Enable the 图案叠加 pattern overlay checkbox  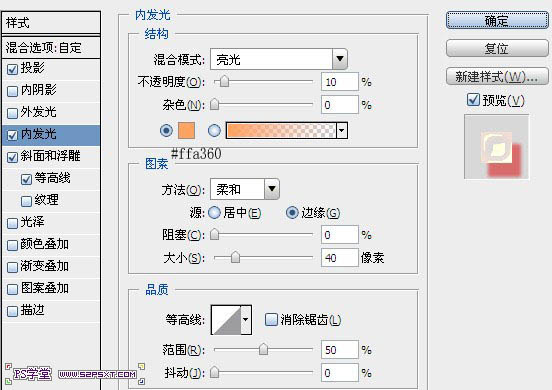[12, 289]
